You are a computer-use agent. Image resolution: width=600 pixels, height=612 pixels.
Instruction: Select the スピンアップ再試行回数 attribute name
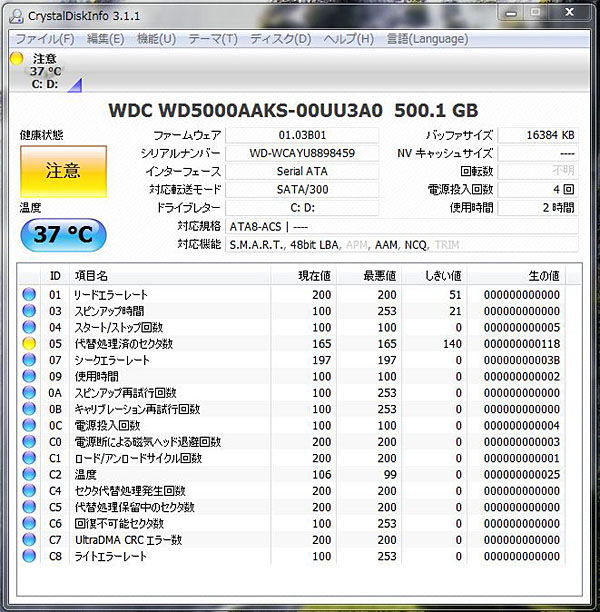pyautogui.click(x=125, y=393)
